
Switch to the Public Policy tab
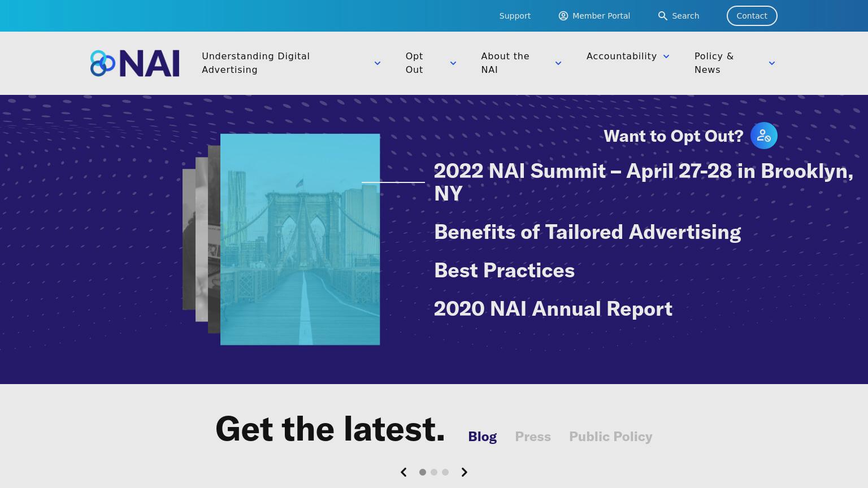[611, 437]
